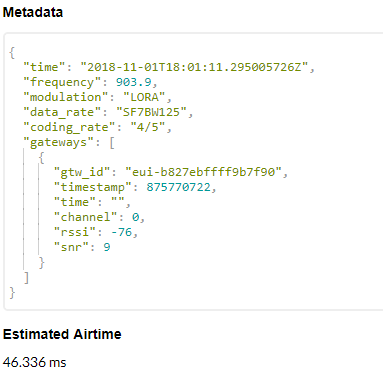Click the data_rate value "SF7BW125"
Screen dimensions: 383x378
tap(151, 112)
